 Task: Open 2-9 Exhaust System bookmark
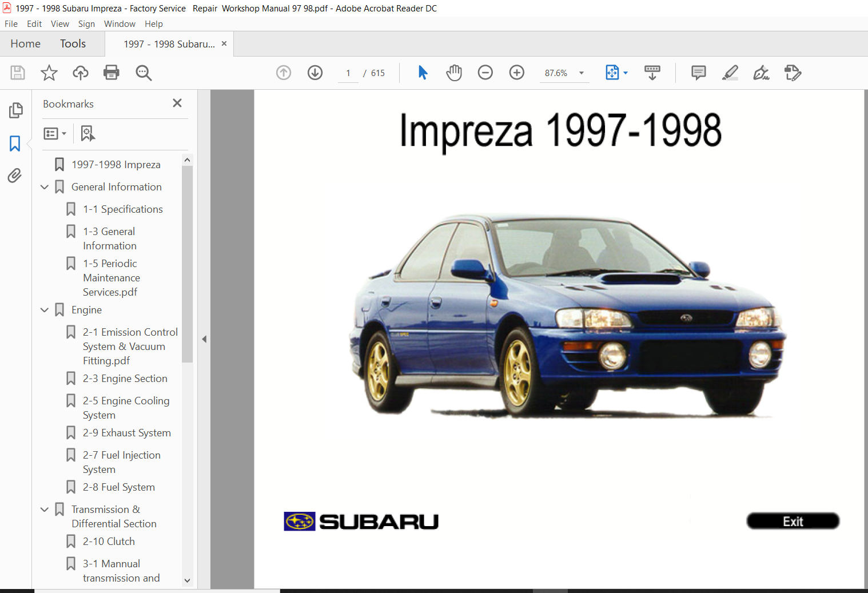pos(127,433)
